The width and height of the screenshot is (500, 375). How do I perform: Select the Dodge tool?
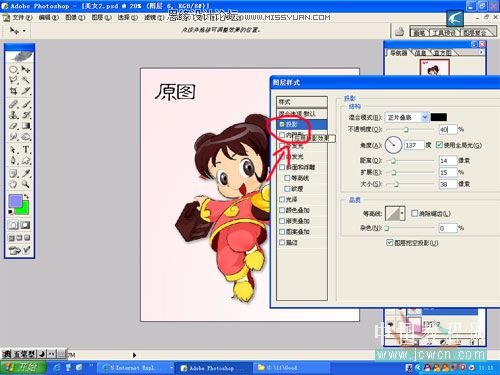click(26, 137)
